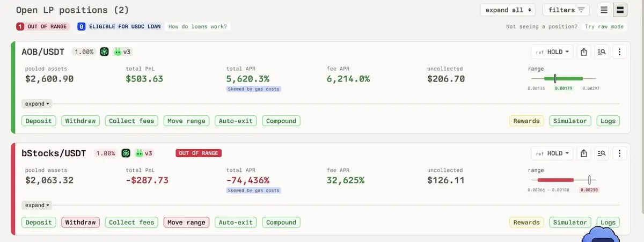644x242 pixels.
Task: Open Rewards for AOB/USDT
Action: 526,121
